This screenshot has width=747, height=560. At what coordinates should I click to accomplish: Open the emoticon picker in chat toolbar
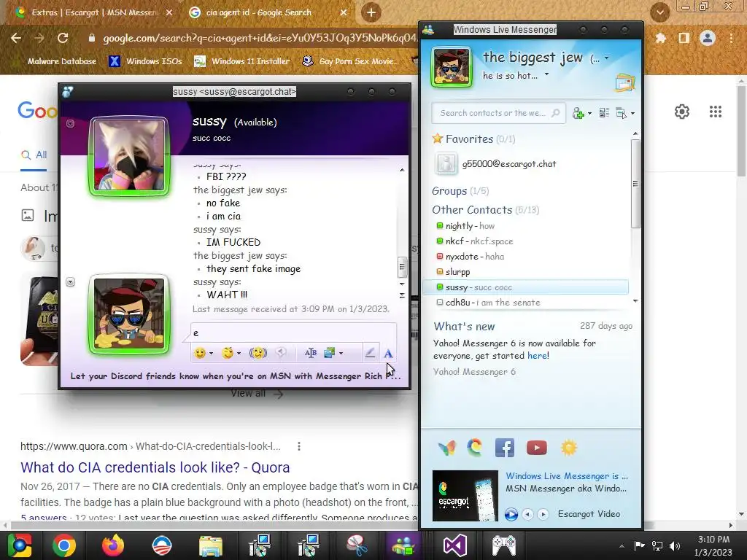[200, 353]
